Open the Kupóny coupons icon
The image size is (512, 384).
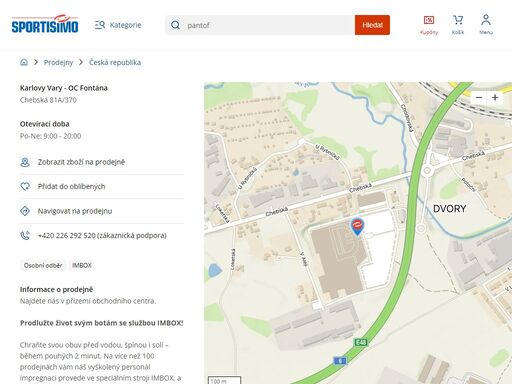pyautogui.click(x=429, y=25)
